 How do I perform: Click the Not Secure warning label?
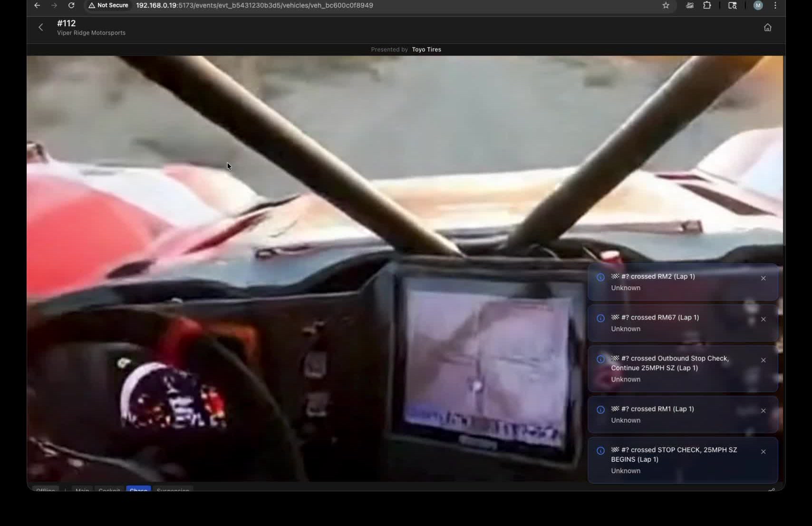[x=108, y=5]
